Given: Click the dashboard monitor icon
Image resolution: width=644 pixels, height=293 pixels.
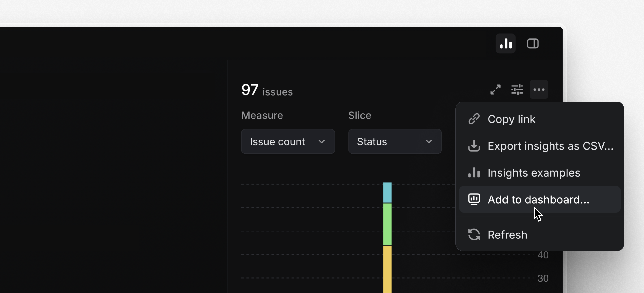Looking at the screenshot, I should click(474, 199).
